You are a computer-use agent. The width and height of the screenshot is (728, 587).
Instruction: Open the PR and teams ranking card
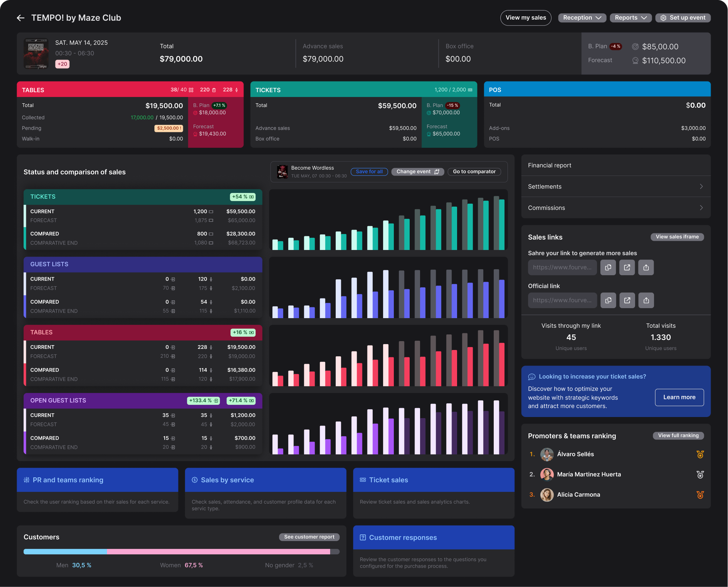[x=97, y=490]
